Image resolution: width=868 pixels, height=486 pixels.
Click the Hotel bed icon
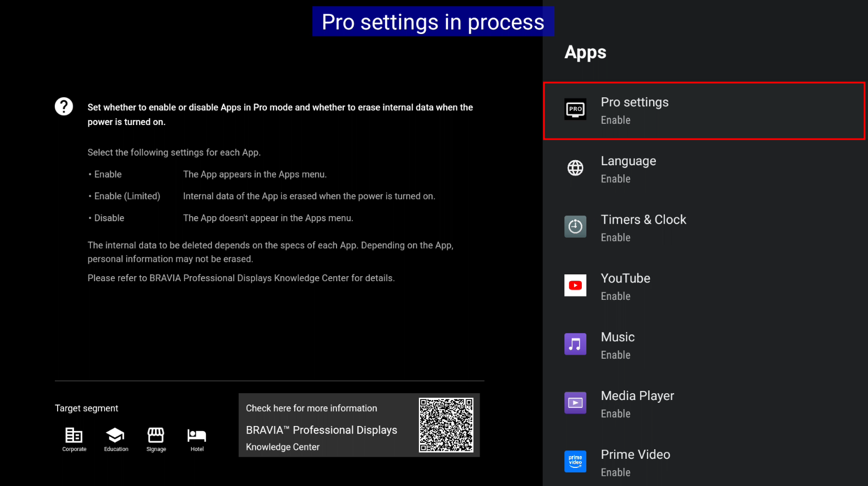[x=197, y=435]
